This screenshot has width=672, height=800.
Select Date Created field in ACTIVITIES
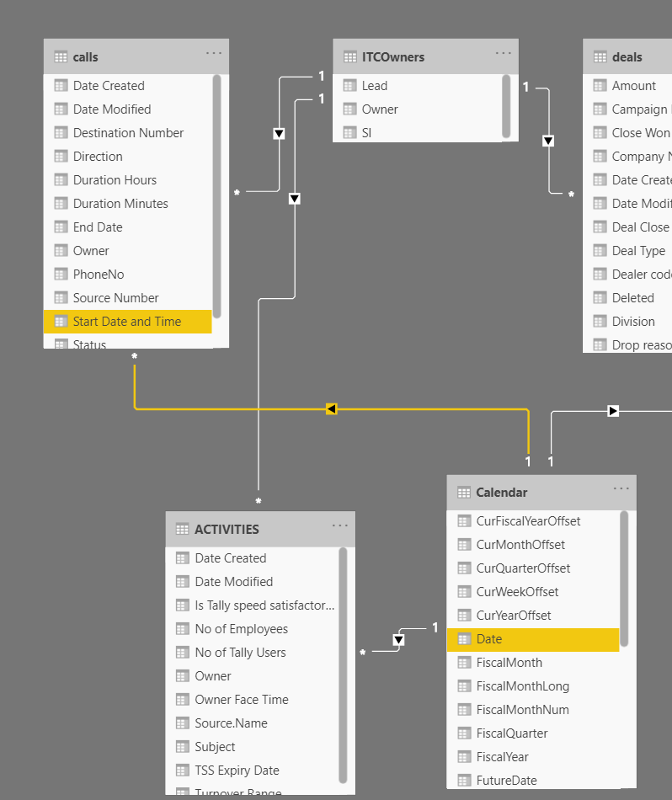click(252, 557)
